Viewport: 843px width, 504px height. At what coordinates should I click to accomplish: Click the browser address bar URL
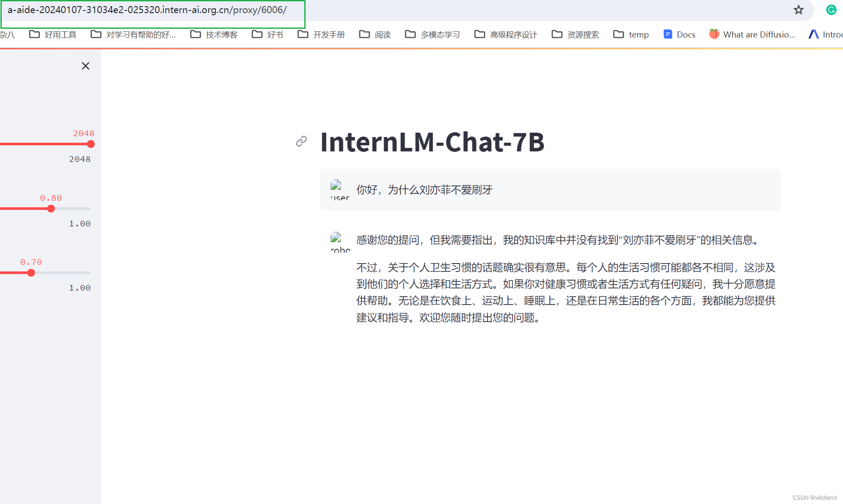coord(147,10)
